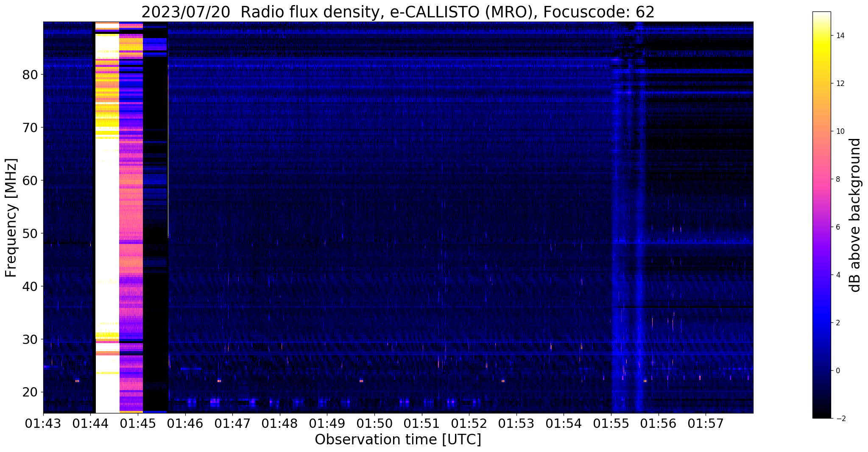Click the 50 MHz frequency tick label
This screenshot has width=868, height=452.
[x=30, y=233]
